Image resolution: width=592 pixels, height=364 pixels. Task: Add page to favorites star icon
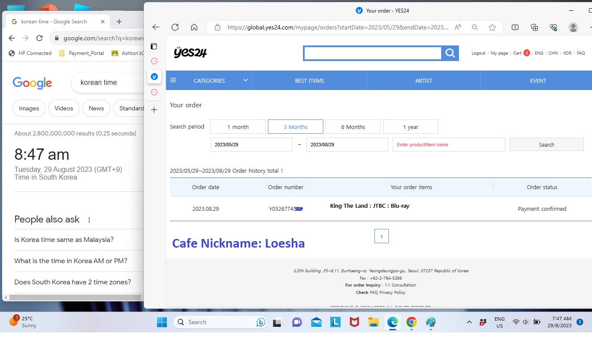(x=492, y=27)
